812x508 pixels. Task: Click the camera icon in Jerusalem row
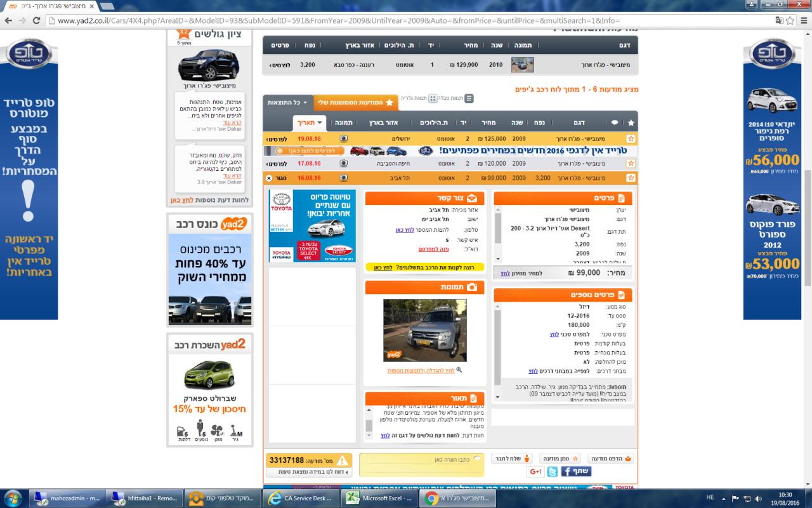point(343,138)
